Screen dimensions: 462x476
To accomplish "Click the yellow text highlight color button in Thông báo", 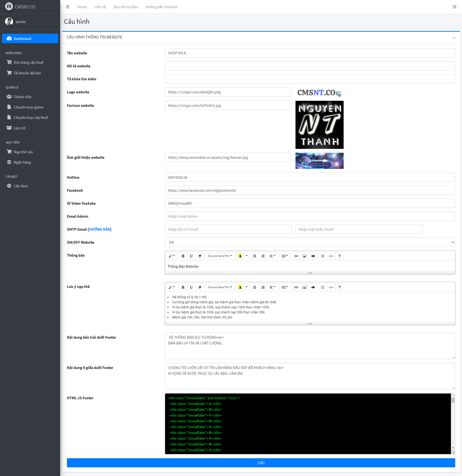I will pos(240,256).
